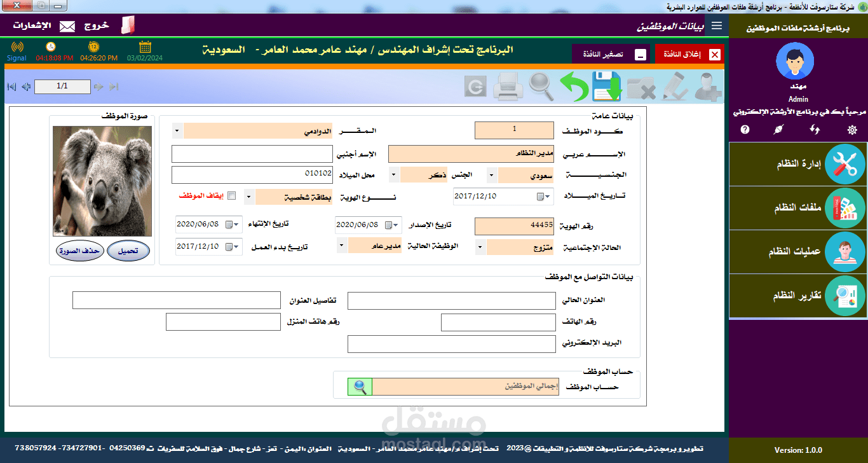Click the printer icon
The image size is (868, 463).
point(509,87)
